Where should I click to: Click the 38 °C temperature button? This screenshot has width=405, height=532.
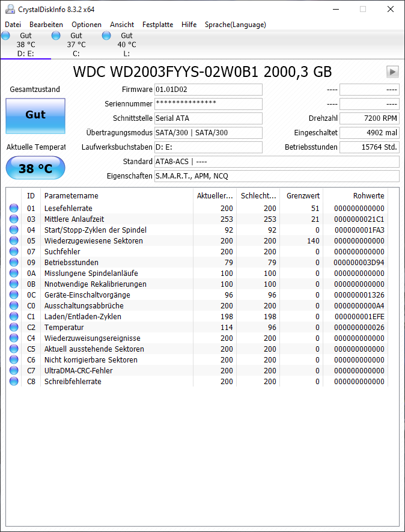pos(35,168)
